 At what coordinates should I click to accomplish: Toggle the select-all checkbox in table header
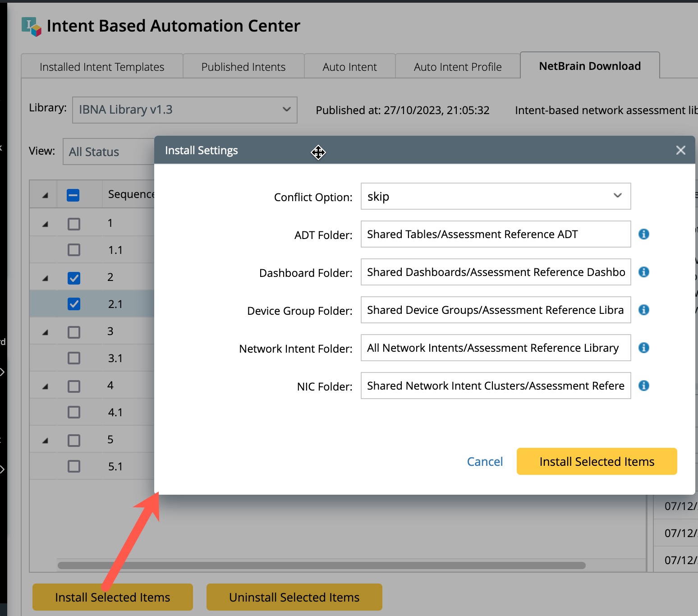click(x=73, y=195)
